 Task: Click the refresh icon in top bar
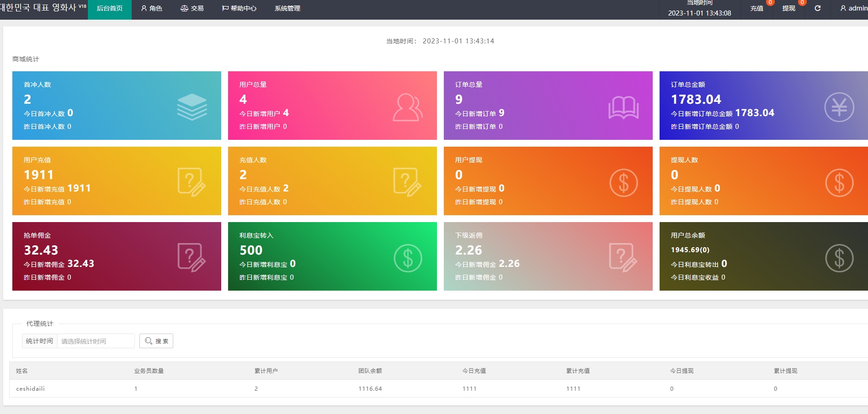(x=817, y=8)
